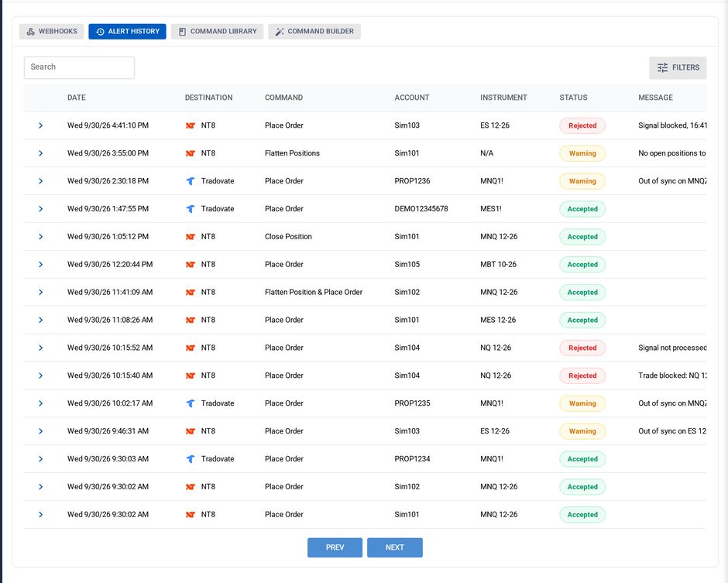This screenshot has width=728, height=583.
Task: Click Tradovate icon in DEMO12345678 row
Action: click(191, 209)
